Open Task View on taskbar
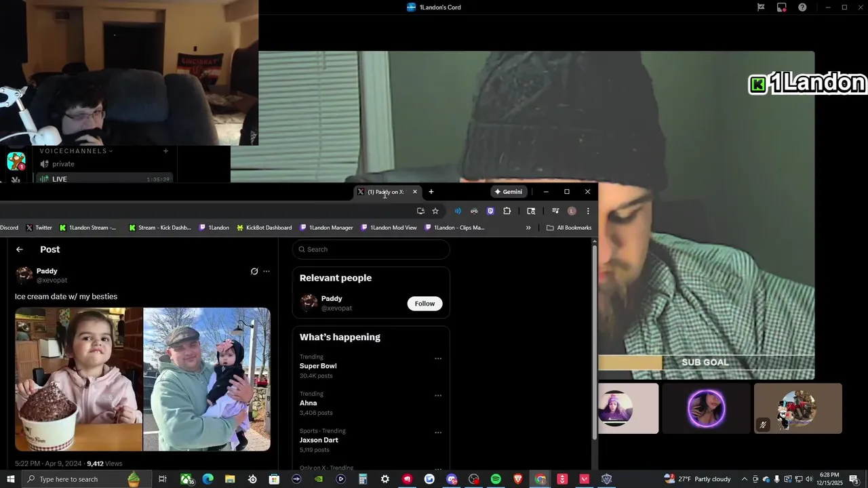The width and height of the screenshot is (868, 488). click(x=163, y=479)
